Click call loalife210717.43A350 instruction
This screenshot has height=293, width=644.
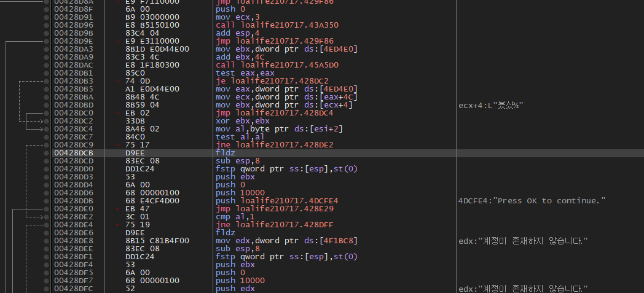277,25
